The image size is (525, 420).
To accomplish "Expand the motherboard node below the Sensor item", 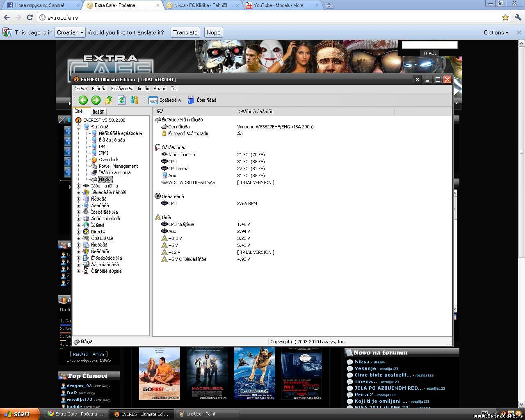I will pyautogui.click(x=79, y=186).
